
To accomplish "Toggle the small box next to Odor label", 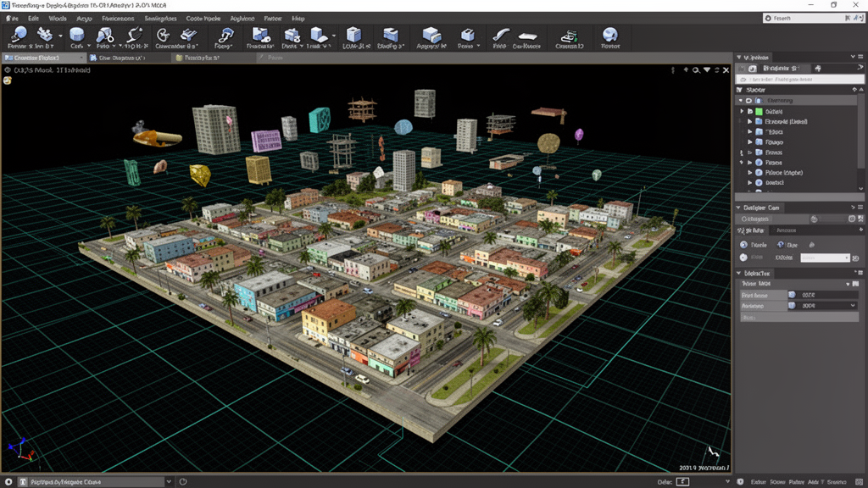I will [x=683, y=482].
